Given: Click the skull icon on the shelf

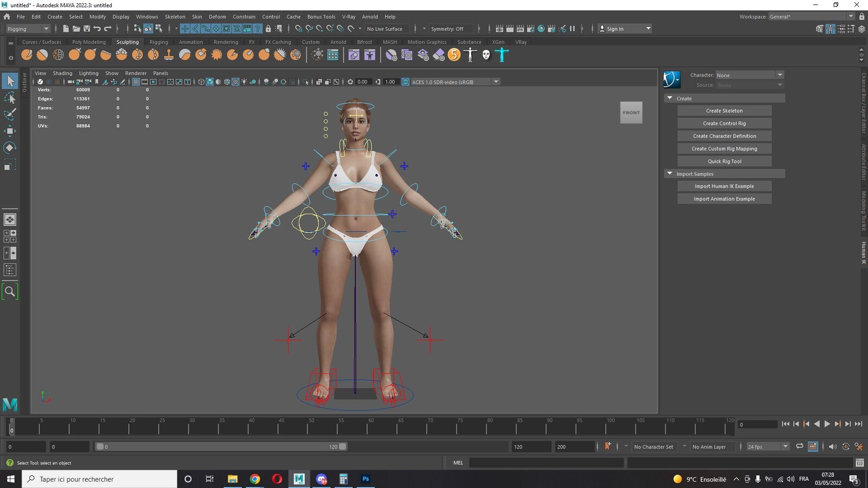Looking at the screenshot, I should (x=486, y=55).
